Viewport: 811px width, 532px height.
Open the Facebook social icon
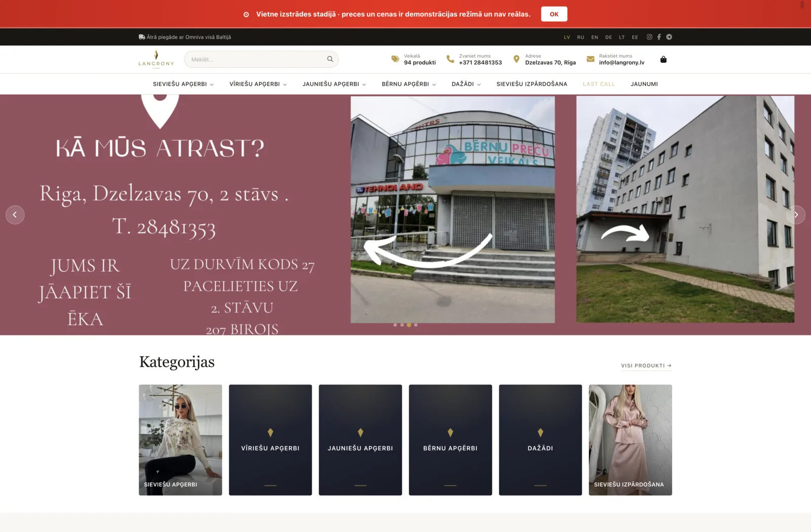pyautogui.click(x=659, y=37)
